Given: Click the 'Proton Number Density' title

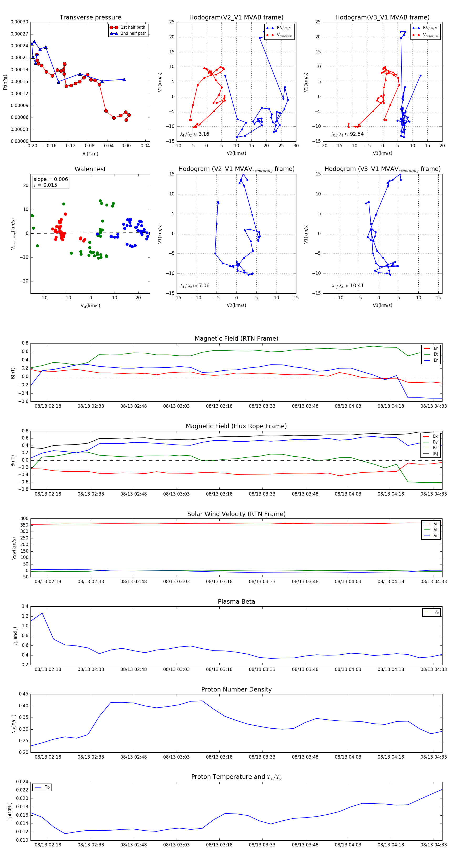Looking at the screenshot, I should point(236,689).
